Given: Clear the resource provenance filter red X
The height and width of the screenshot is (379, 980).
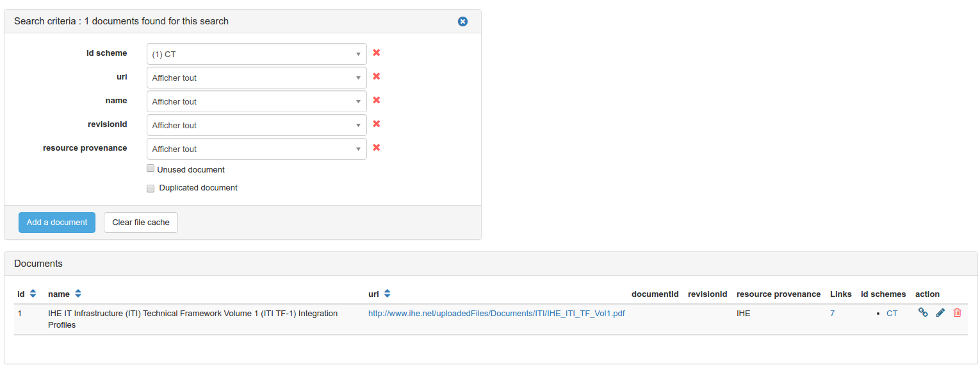Looking at the screenshot, I should pyautogui.click(x=377, y=147).
